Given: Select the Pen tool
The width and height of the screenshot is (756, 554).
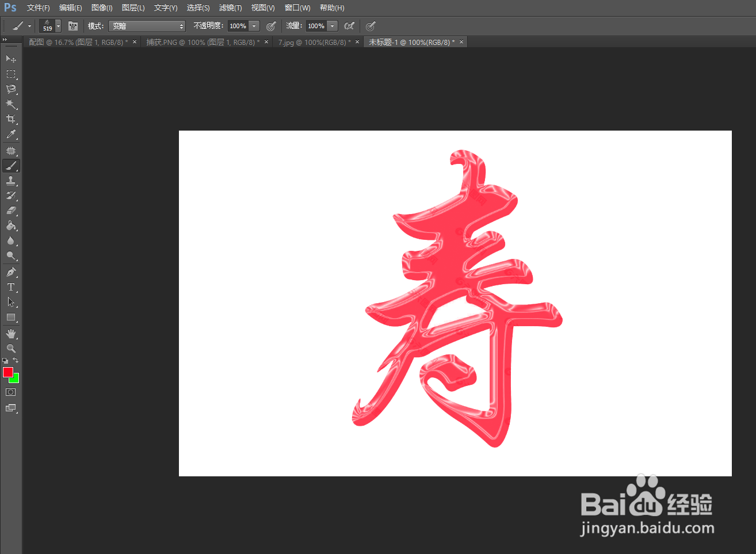Looking at the screenshot, I should click(x=11, y=272).
